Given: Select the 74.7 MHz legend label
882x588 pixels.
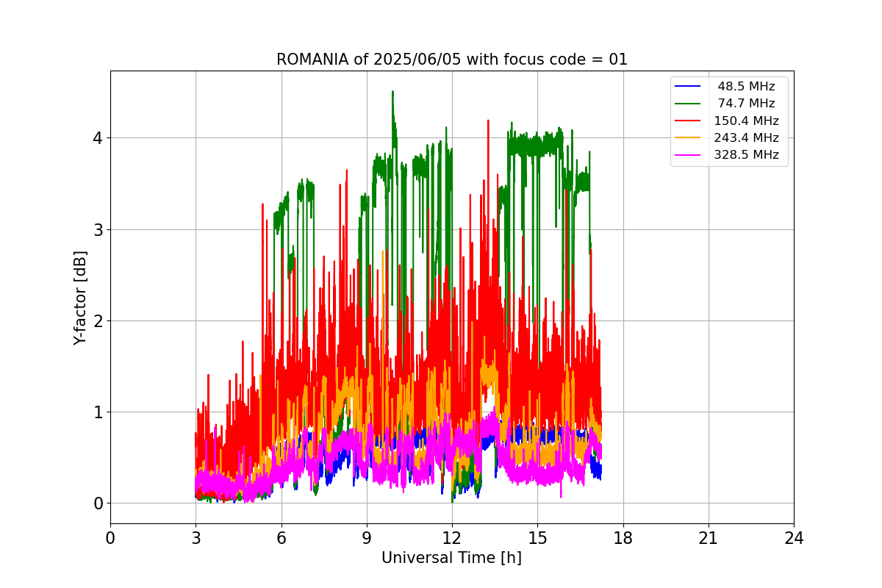Looking at the screenshot, I should (x=746, y=104).
